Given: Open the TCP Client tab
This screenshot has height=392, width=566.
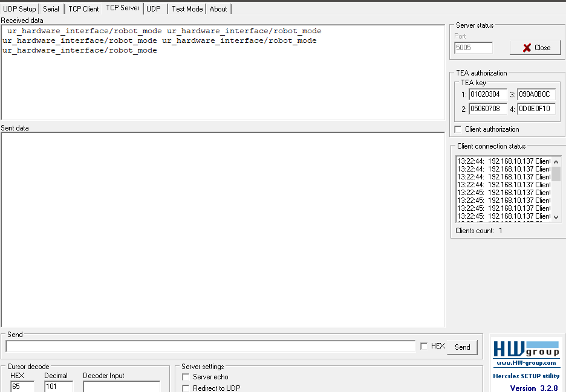Looking at the screenshot, I should pyautogui.click(x=83, y=8).
